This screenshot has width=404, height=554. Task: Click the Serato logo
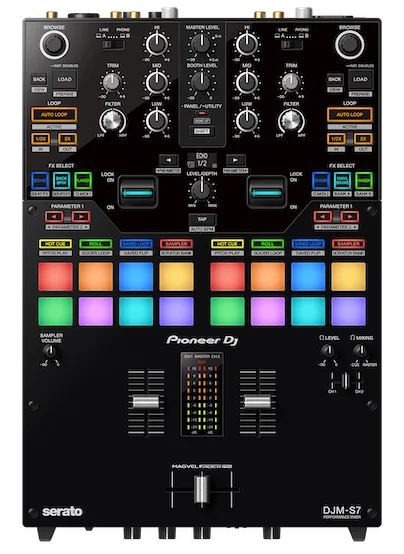[62, 511]
